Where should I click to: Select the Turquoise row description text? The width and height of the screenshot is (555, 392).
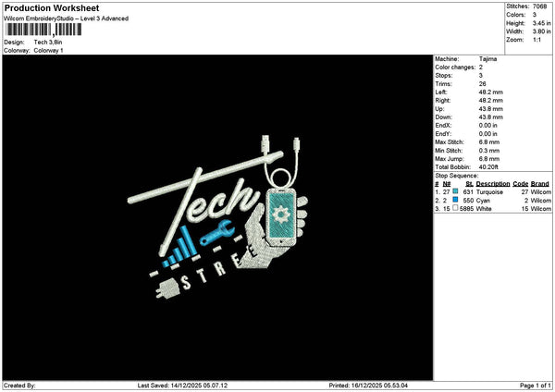(489, 191)
